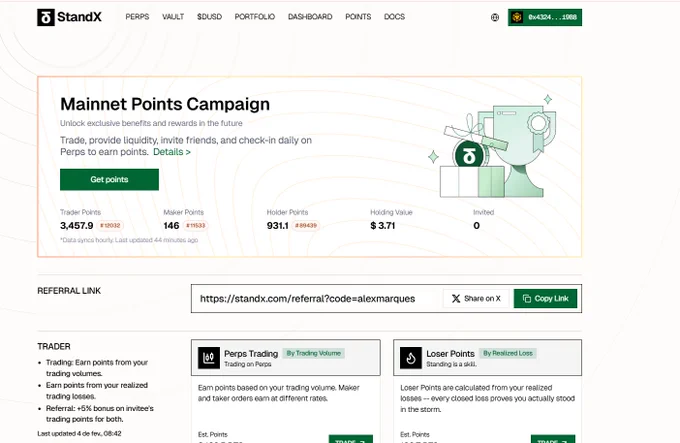680x443 pixels.
Task: Click the trophy campaign illustration
Action: point(494,147)
